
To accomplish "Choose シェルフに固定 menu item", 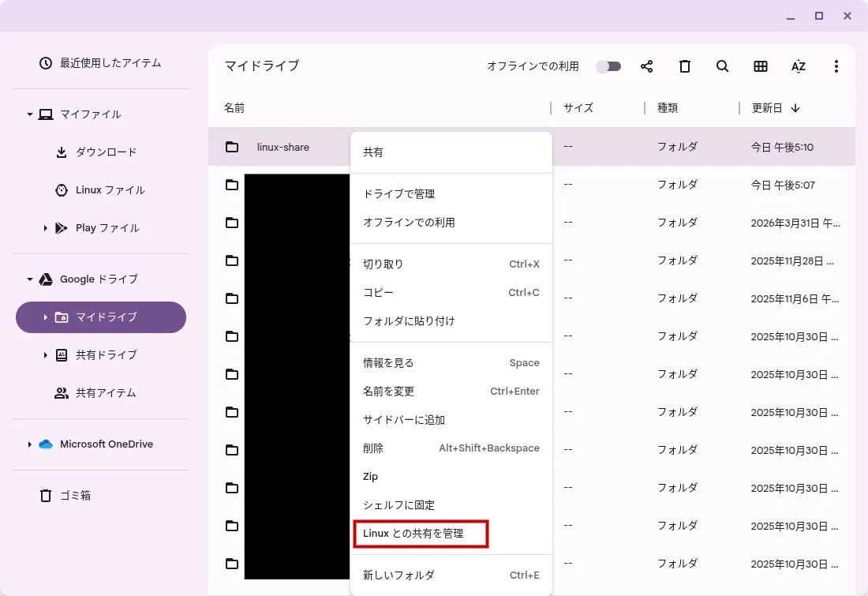I will (451, 505).
